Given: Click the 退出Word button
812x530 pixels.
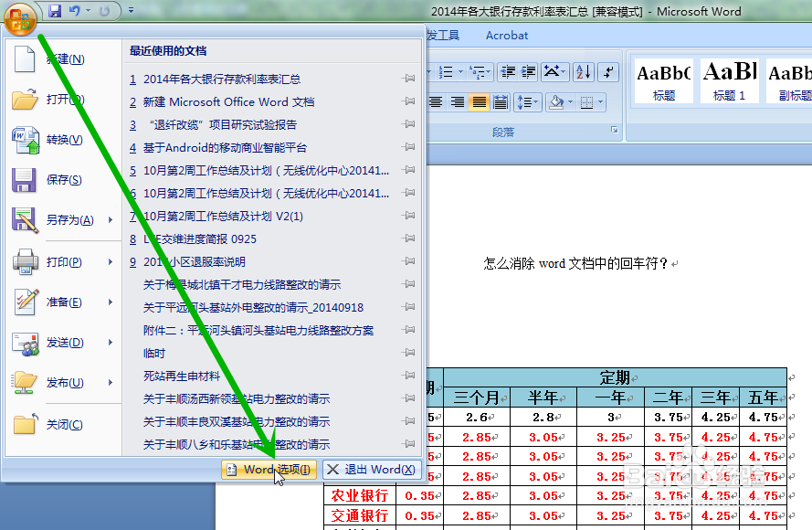Looking at the screenshot, I should 370,469.
